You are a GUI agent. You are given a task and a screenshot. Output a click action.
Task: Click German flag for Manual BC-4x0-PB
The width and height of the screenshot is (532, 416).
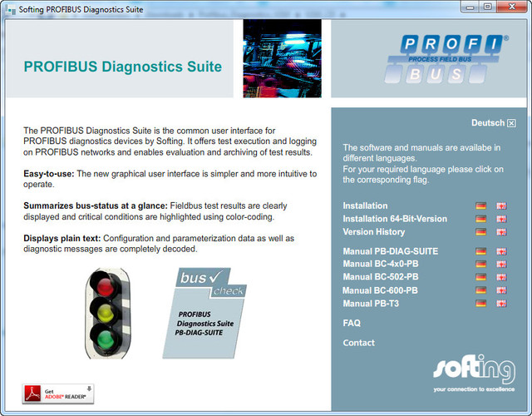pos(480,264)
